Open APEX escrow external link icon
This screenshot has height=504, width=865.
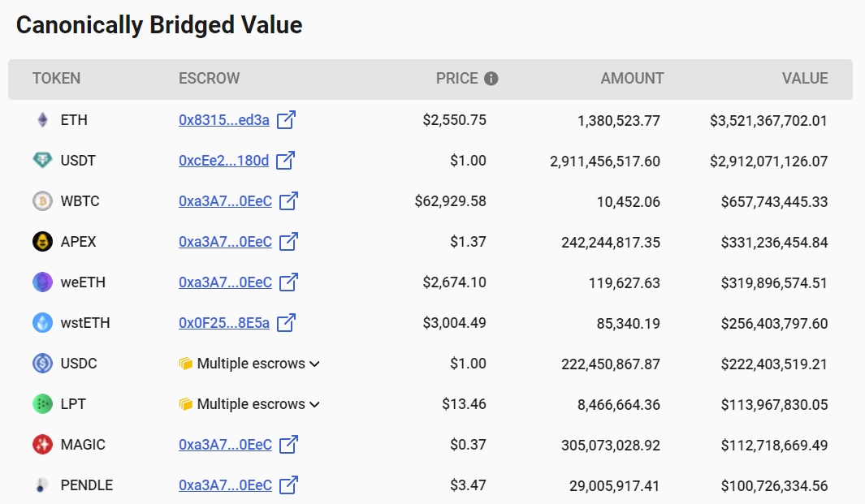click(288, 242)
